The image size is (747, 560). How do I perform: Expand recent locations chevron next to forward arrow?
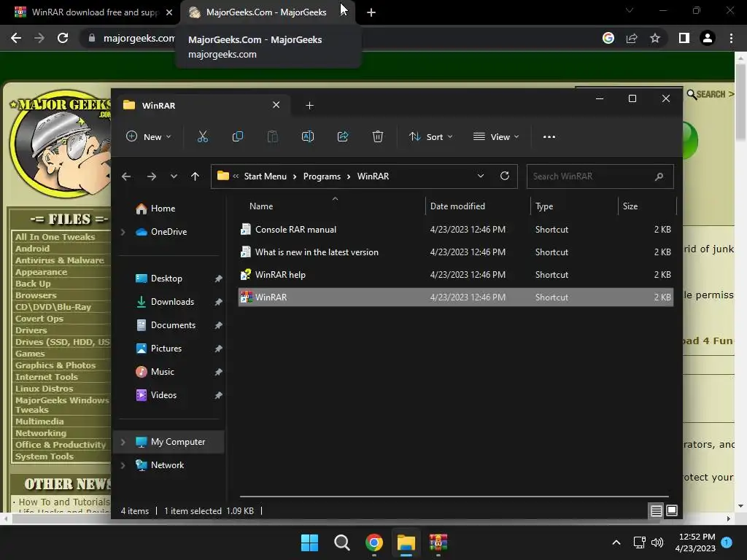[x=174, y=176]
